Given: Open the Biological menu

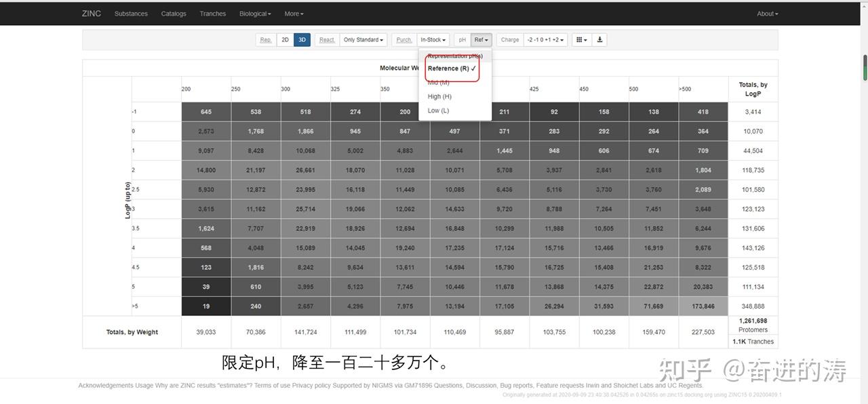Looking at the screenshot, I should point(255,13).
